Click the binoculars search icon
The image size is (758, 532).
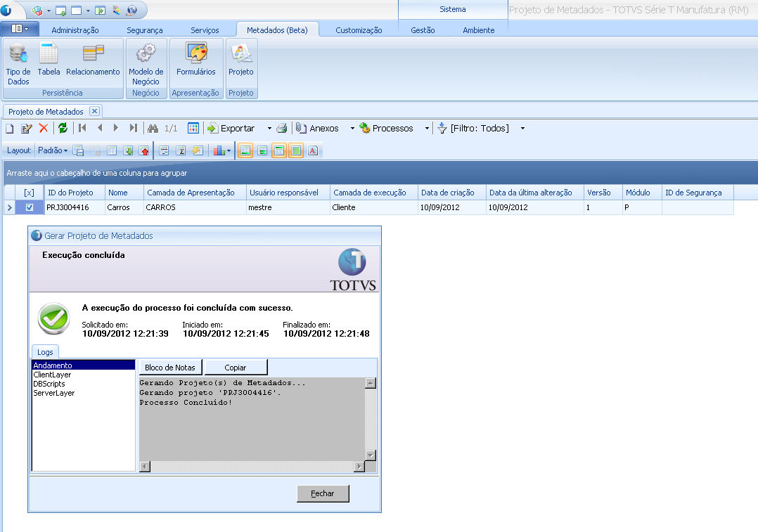click(x=153, y=128)
